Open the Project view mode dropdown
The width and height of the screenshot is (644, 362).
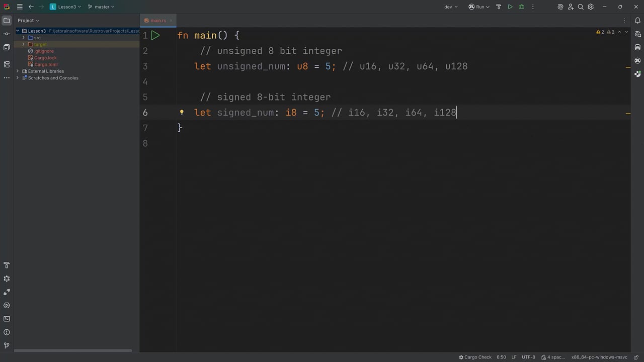(28, 21)
